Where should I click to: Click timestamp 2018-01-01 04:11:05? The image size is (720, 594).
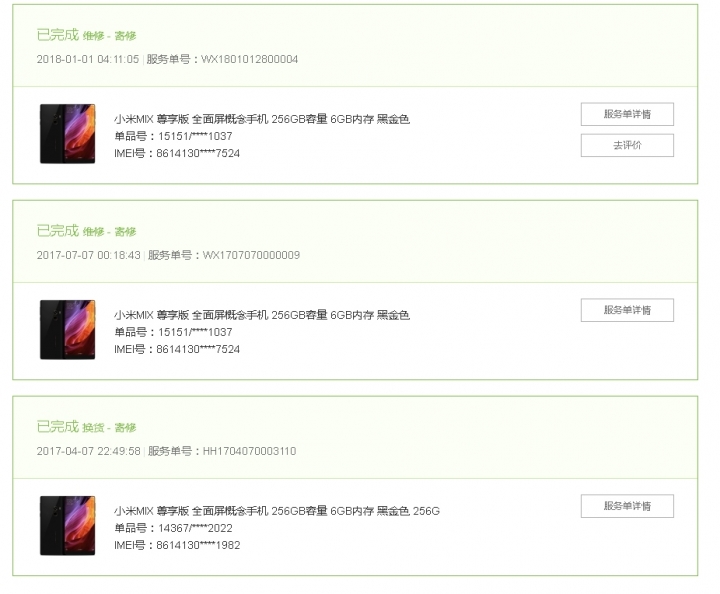(88, 59)
